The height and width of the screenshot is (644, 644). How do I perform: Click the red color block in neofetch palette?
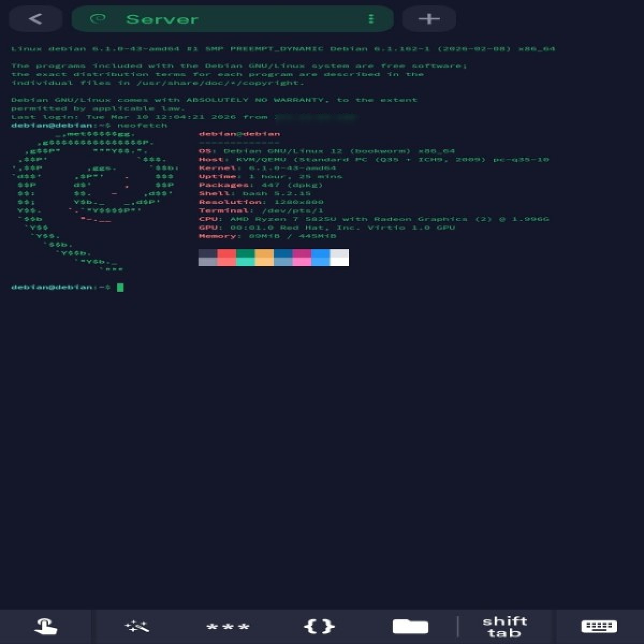click(x=226, y=253)
